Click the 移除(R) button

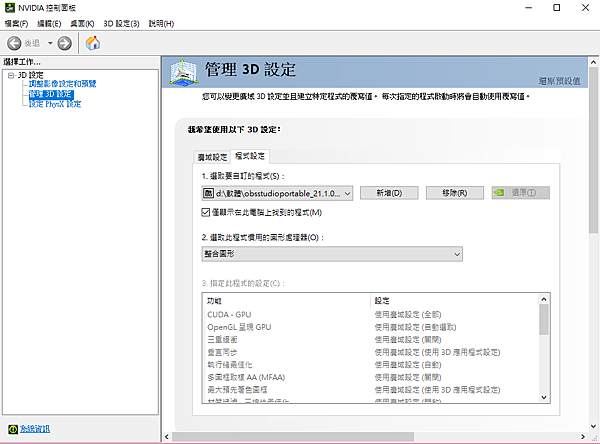point(455,193)
